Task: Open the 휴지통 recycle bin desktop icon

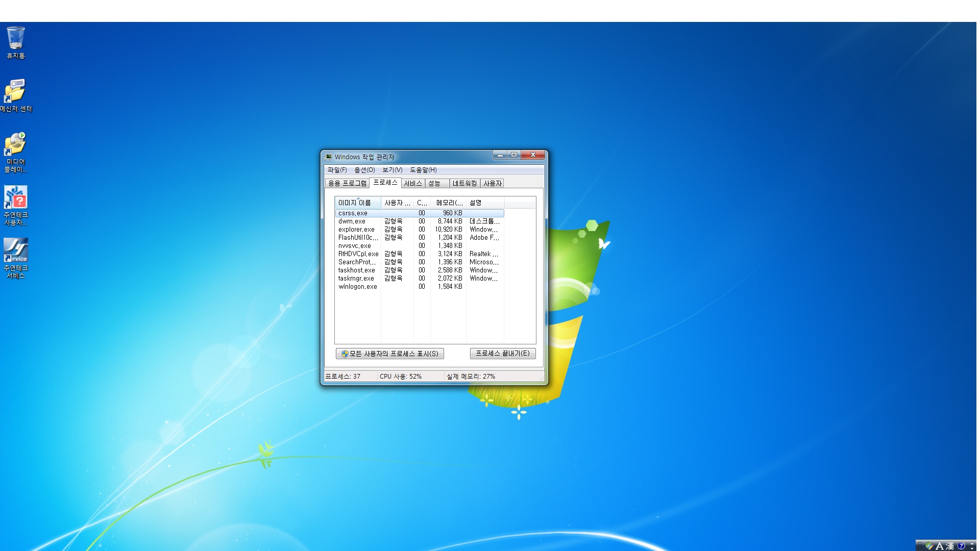Action: click(x=15, y=43)
